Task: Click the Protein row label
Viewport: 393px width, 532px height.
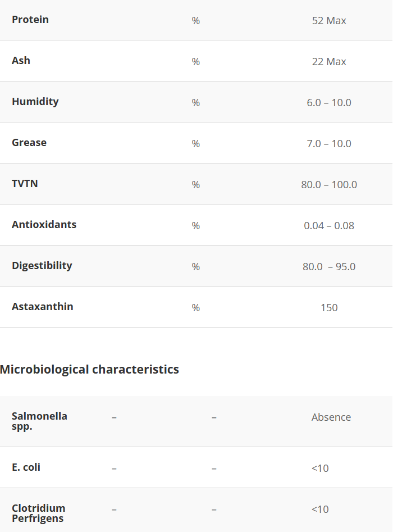Action: point(30,20)
